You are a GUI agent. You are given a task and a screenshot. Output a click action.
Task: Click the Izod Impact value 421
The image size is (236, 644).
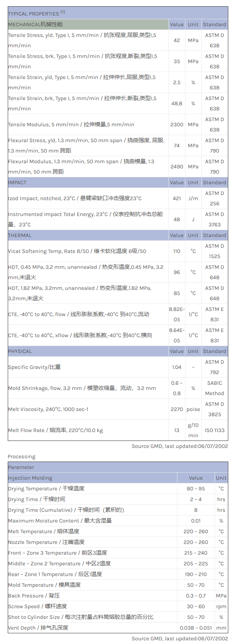(177, 198)
